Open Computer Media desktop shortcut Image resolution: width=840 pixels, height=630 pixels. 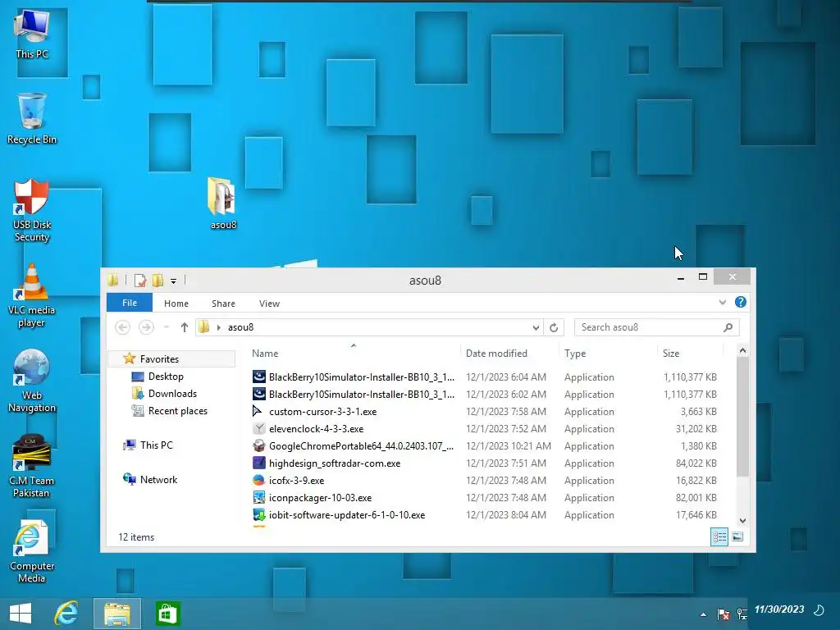coord(32,552)
